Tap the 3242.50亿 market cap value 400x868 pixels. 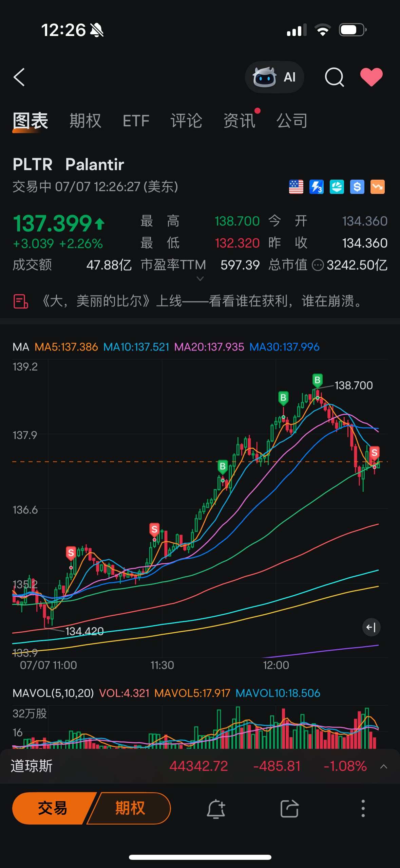(357, 265)
